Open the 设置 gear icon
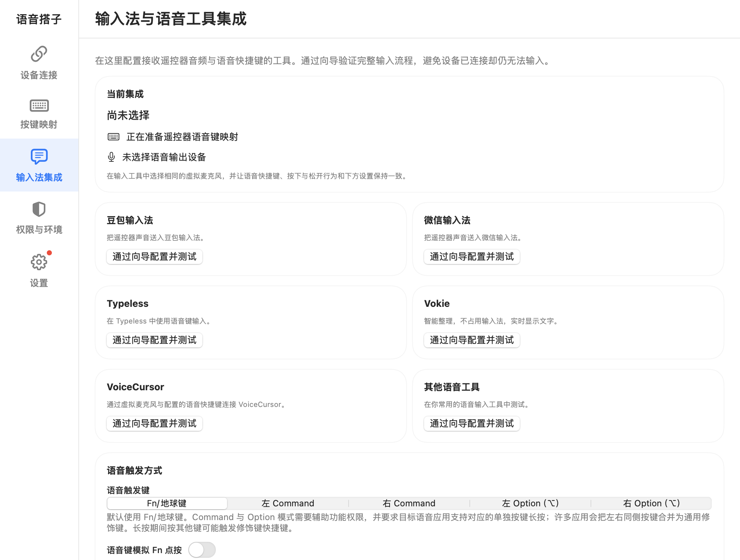 (39, 262)
